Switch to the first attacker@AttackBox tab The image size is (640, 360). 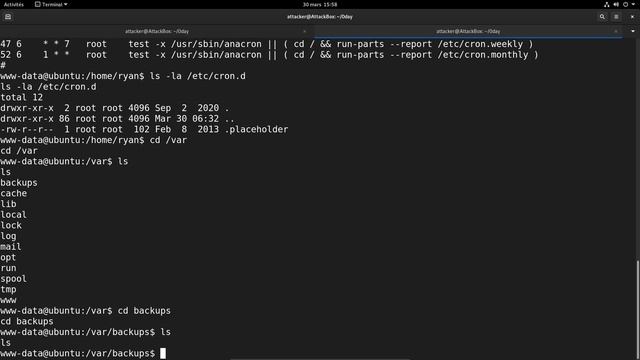coord(157,31)
